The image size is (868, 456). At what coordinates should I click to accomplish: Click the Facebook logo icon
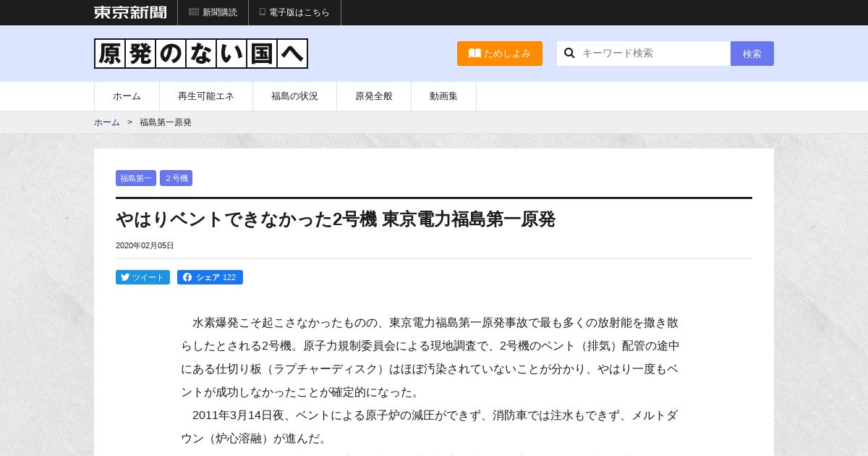coord(187,277)
